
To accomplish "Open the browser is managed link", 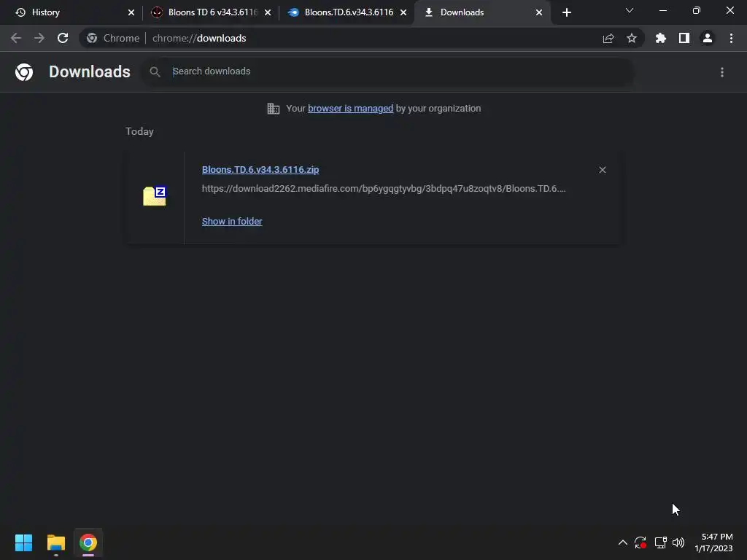I will coord(351,109).
